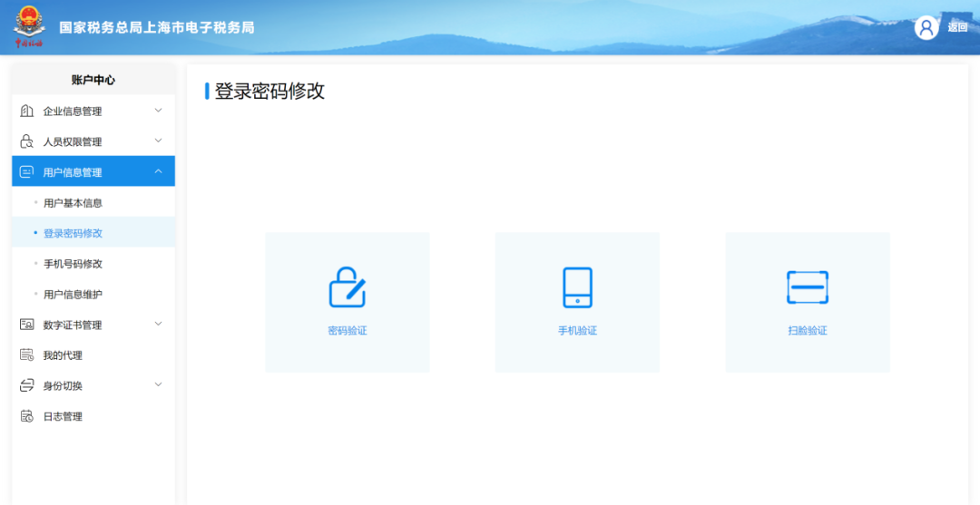Click the 国家税务总局上海市电子税务局 title

tap(157, 27)
